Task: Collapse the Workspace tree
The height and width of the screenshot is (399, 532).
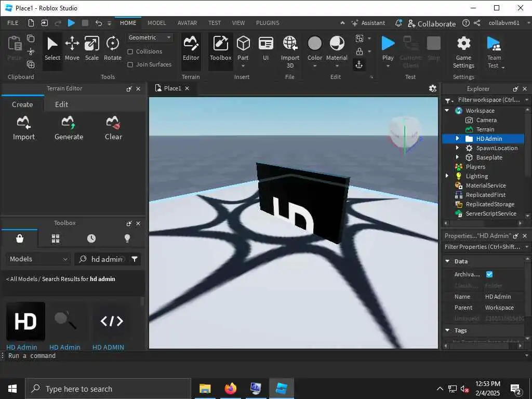Action: click(447, 111)
